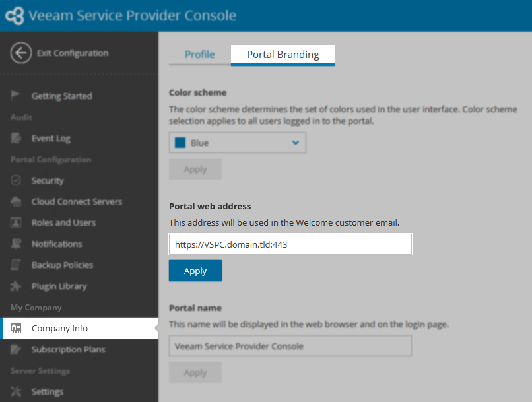532x402 pixels.
Task: Click the Portal name input field
Action: (x=290, y=346)
